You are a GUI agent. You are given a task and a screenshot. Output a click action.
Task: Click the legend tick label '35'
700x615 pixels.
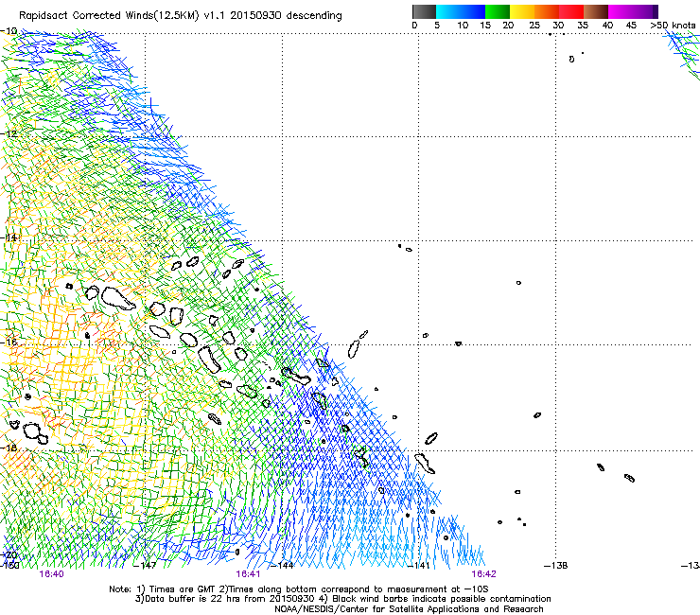point(583,26)
